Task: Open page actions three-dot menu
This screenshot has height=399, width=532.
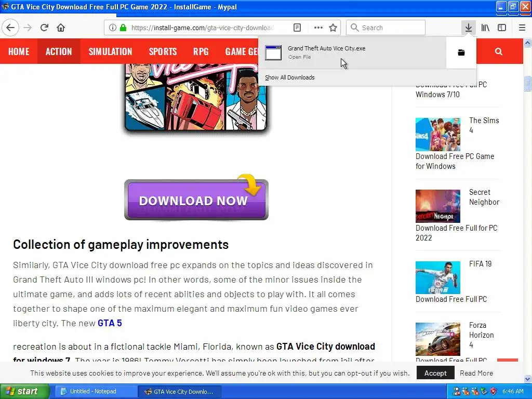Action: click(x=318, y=28)
